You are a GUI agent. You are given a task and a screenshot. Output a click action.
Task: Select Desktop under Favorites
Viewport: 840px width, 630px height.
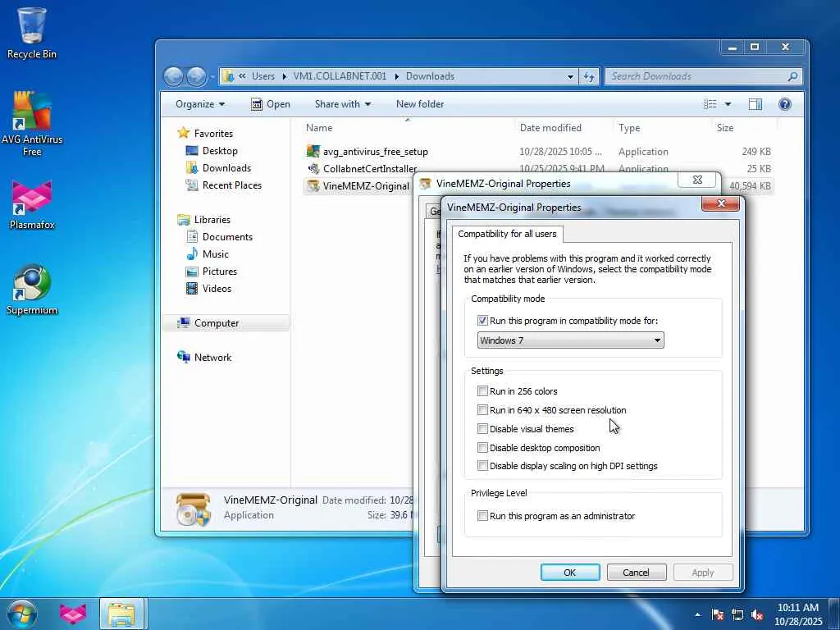pyautogui.click(x=220, y=151)
